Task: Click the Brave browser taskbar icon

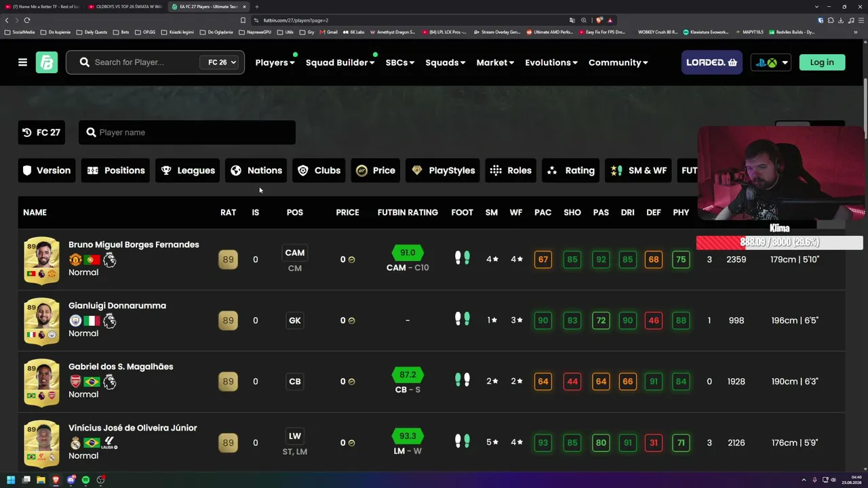Action: click(56, 480)
